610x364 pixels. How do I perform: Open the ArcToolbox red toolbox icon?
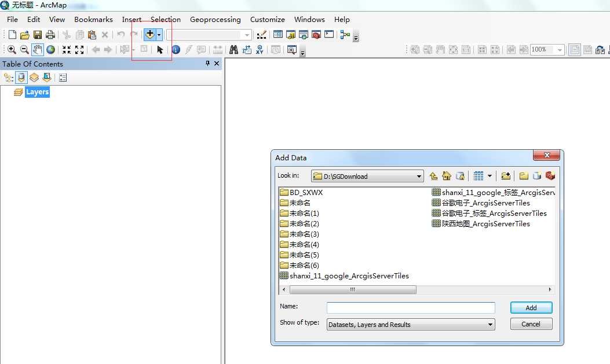(316, 35)
